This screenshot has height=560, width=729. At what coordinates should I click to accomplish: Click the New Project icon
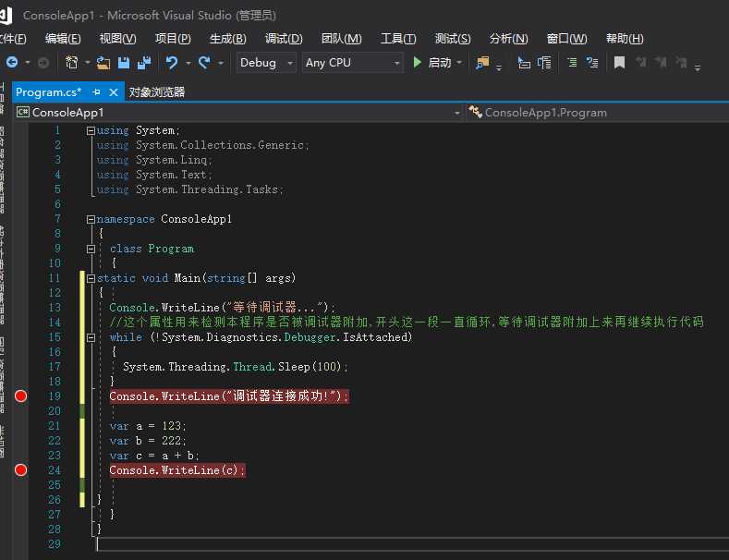pyautogui.click(x=71, y=62)
